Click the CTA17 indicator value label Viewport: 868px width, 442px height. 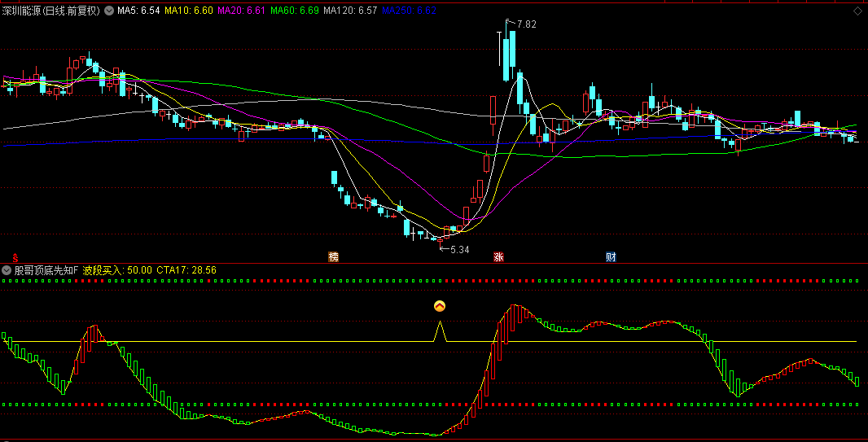[x=186, y=269]
